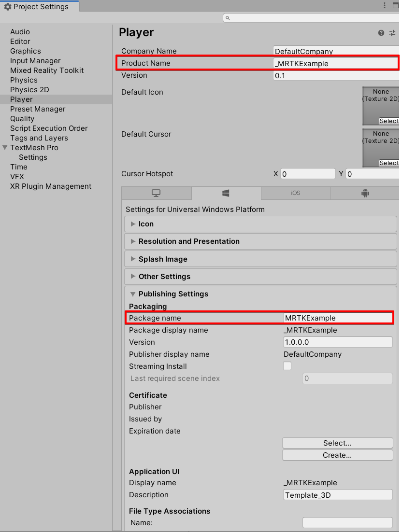Click the Application UI Display name value
The image size is (402, 532).
[310, 482]
